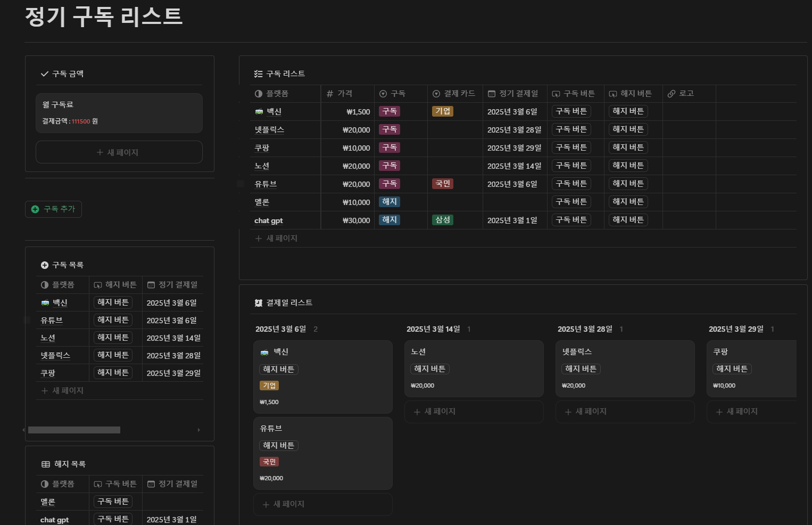
Task: Click the table icon beside 해지 목록
Action: pyautogui.click(x=46, y=464)
